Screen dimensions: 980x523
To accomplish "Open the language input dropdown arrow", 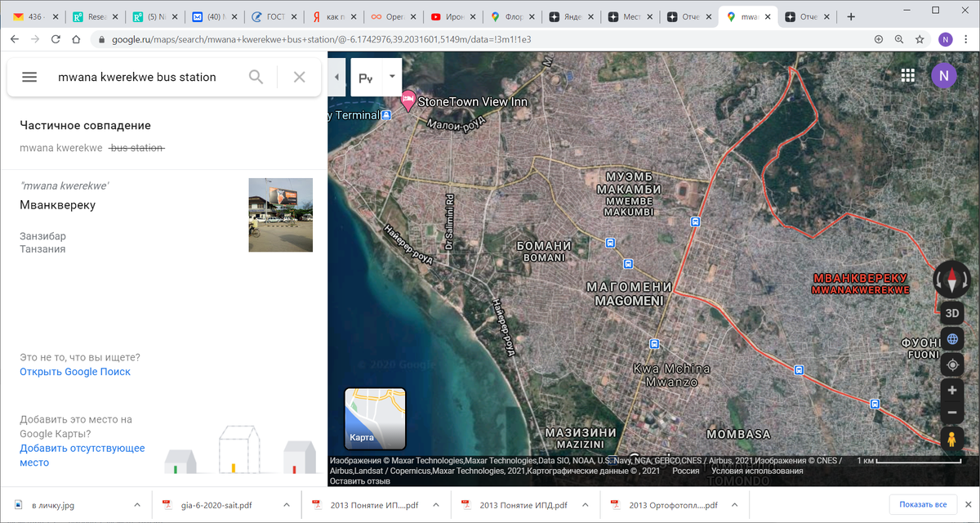I will [392, 77].
